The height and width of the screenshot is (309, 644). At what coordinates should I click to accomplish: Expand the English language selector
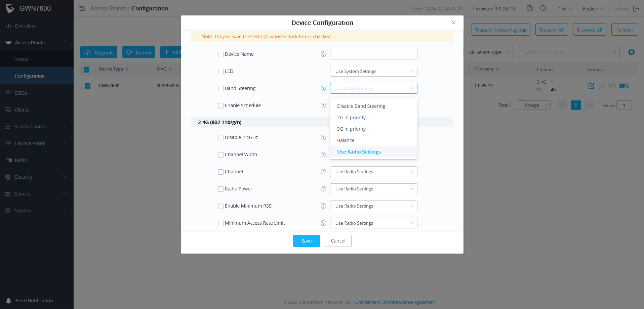click(x=593, y=9)
